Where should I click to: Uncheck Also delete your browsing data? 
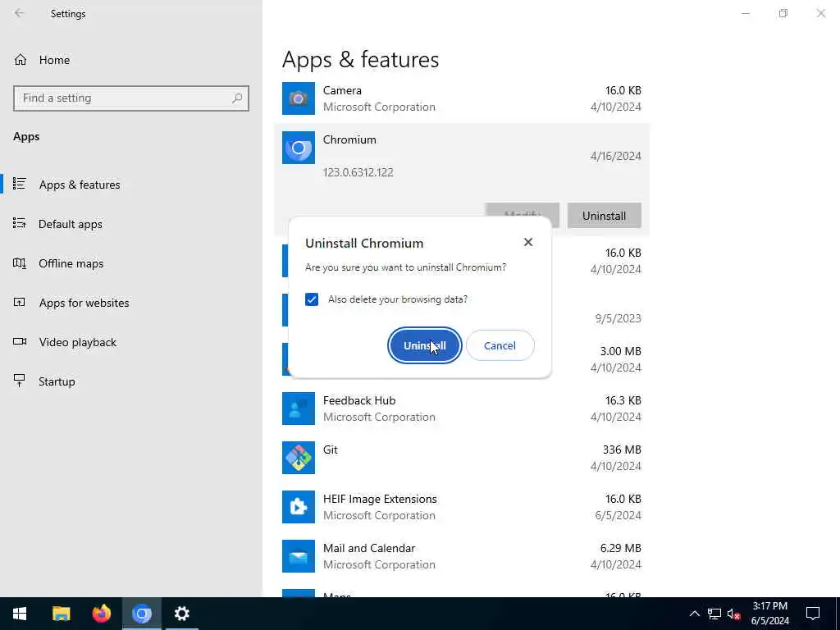point(311,299)
